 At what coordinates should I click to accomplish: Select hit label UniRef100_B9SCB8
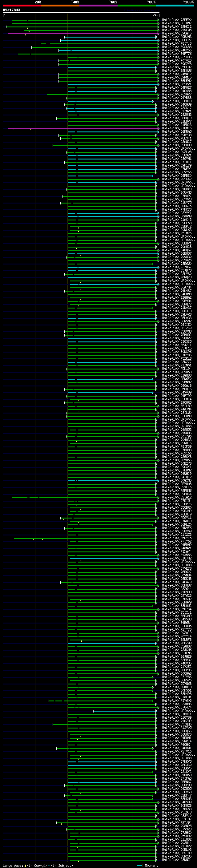[176, 47]
